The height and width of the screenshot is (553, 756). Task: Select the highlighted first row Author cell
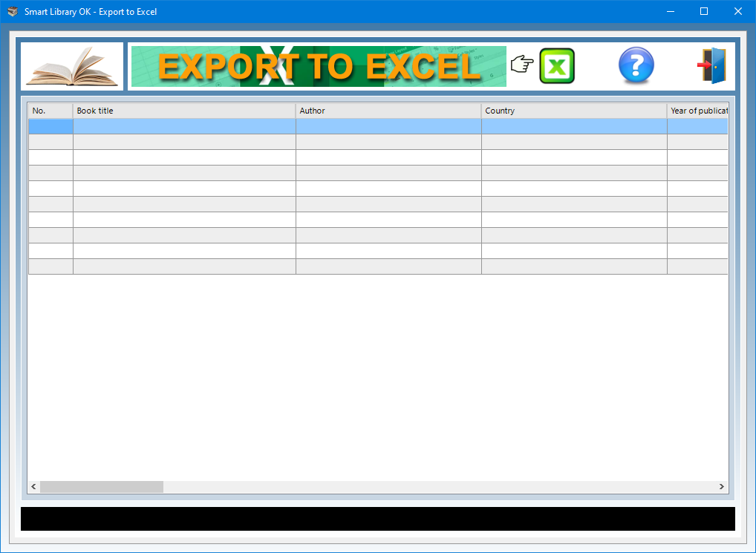[388, 126]
